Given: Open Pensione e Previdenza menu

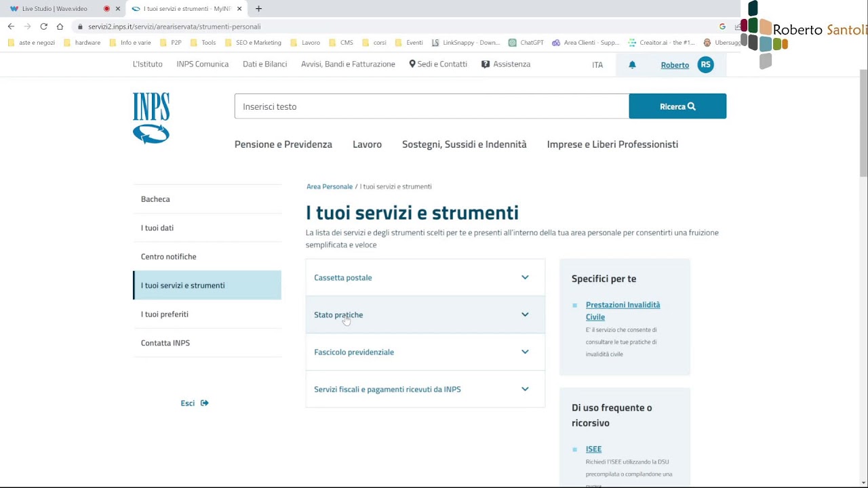Looking at the screenshot, I should click(x=283, y=144).
